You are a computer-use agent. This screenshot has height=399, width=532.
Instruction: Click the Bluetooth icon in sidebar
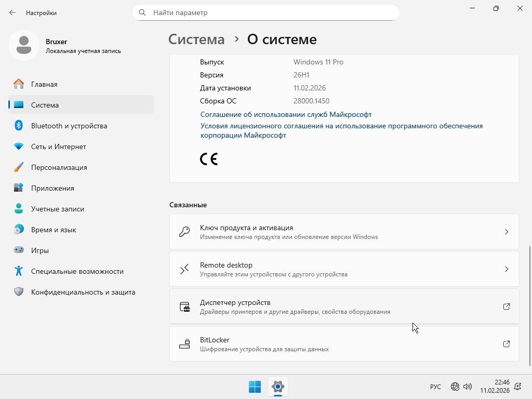pos(19,126)
